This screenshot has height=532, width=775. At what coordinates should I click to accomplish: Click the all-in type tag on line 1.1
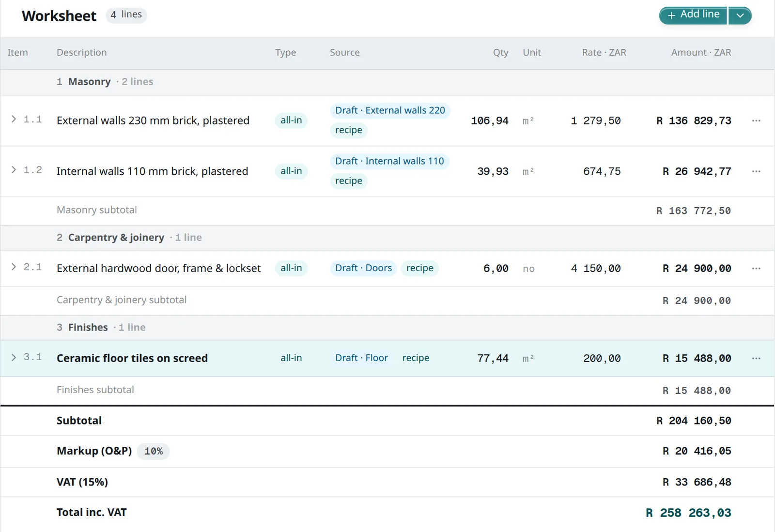(x=291, y=121)
